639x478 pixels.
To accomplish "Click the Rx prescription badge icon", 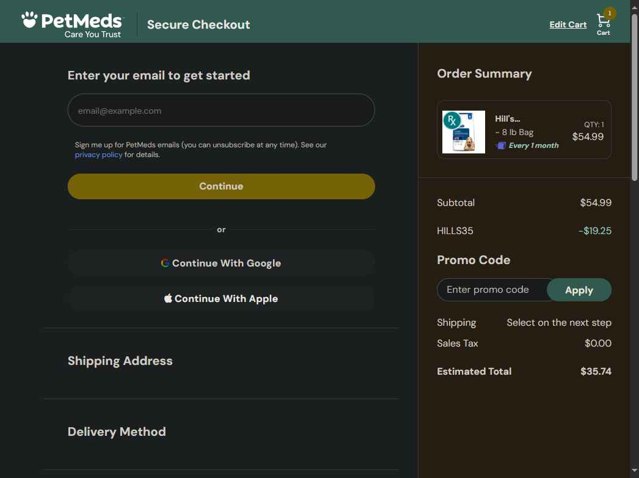I will click(452, 120).
